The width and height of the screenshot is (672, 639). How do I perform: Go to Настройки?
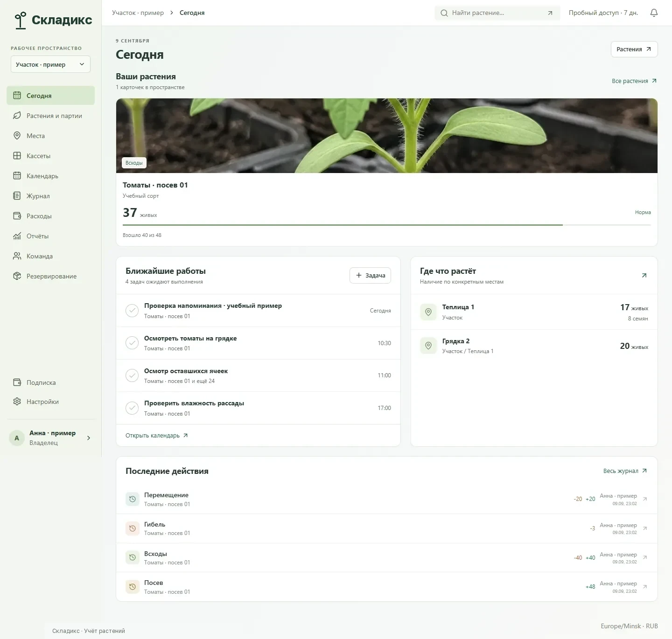pos(50,402)
